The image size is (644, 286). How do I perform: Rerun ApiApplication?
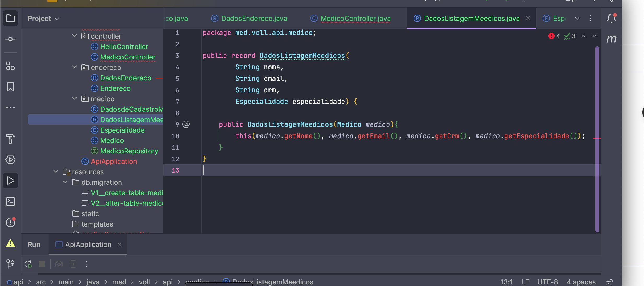[28, 264]
